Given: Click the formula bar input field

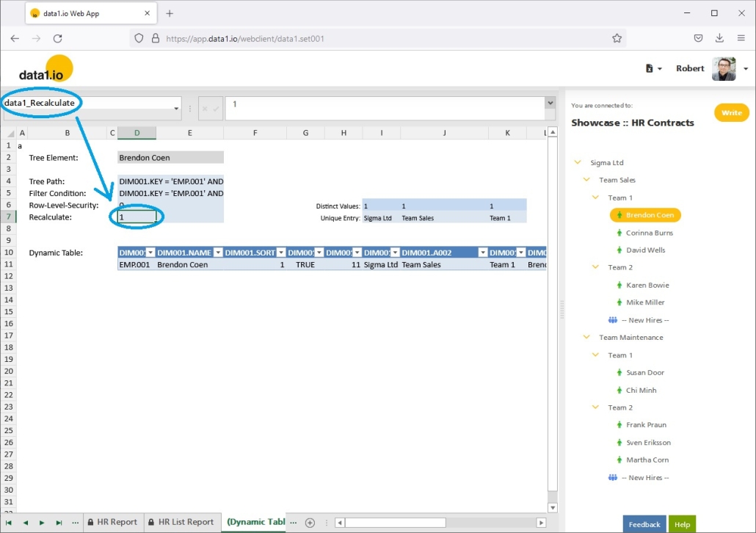Looking at the screenshot, I should [x=385, y=108].
